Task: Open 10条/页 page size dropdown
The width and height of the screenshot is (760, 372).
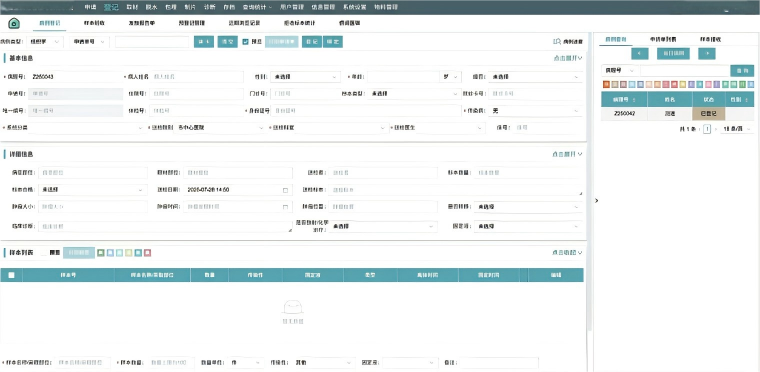Action: (737, 129)
